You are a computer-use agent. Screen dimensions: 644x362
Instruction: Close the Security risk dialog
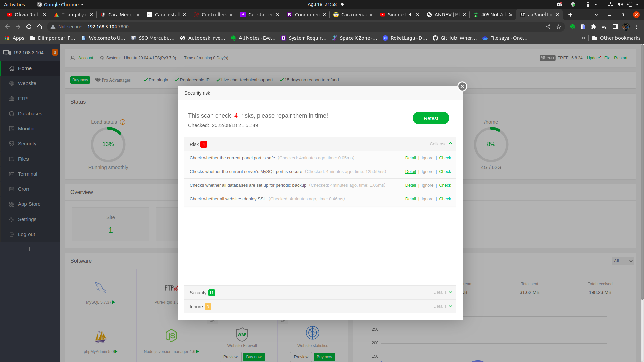(462, 86)
